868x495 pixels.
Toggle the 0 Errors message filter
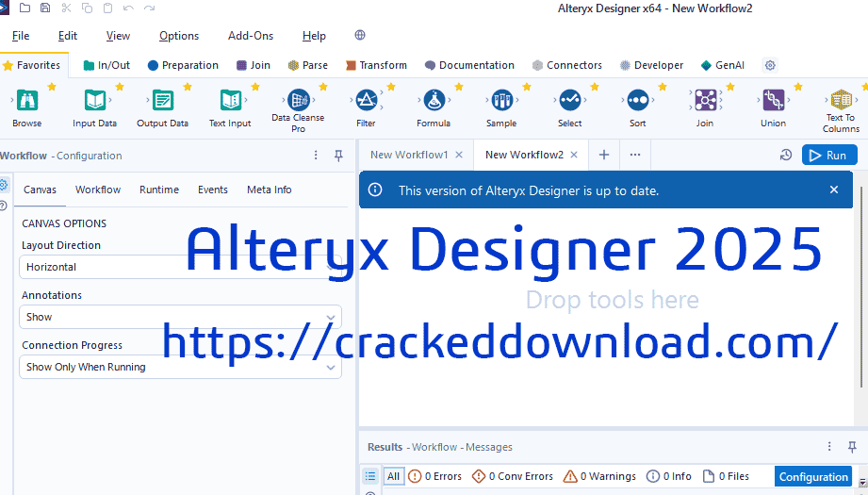click(434, 476)
